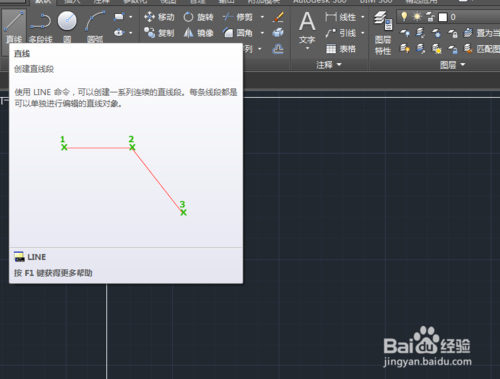Click the layer Isolate icon

pyautogui.click(x=421, y=33)
